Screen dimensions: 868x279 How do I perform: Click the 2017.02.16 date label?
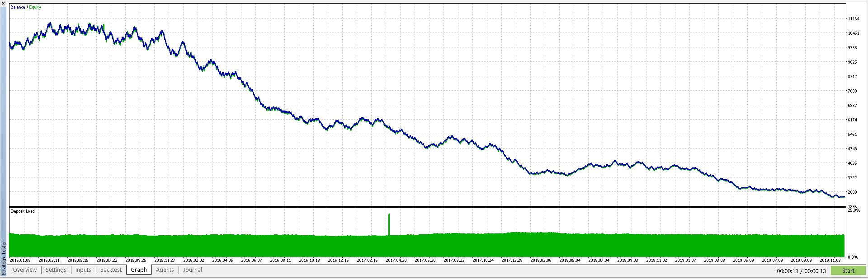[367, 260]
